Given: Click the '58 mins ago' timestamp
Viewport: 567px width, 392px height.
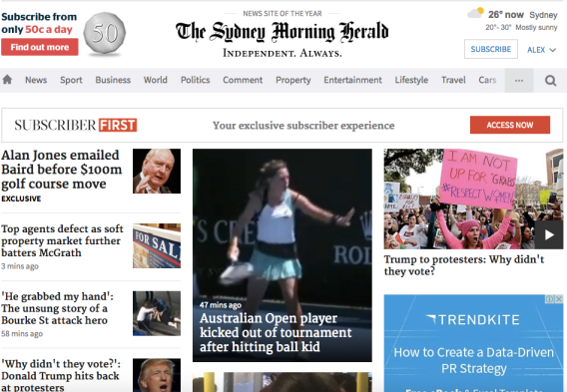Looking at the screenshot, I should pyautogui.click(x=22, y=333).
